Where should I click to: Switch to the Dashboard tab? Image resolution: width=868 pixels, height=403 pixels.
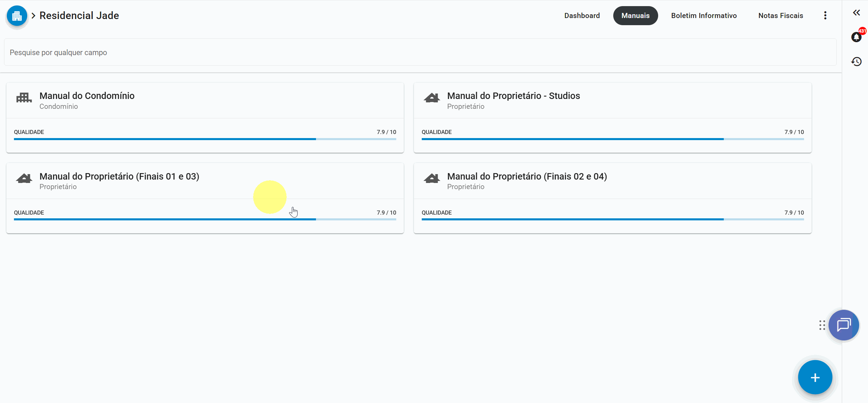click(x=582, y=16)
